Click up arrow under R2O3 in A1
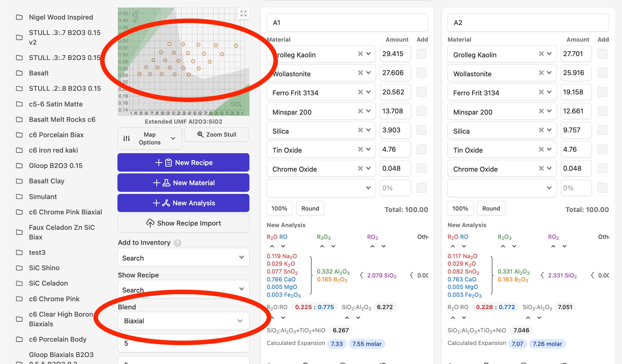This screenshot has height=364, width=622. point(322,246)
